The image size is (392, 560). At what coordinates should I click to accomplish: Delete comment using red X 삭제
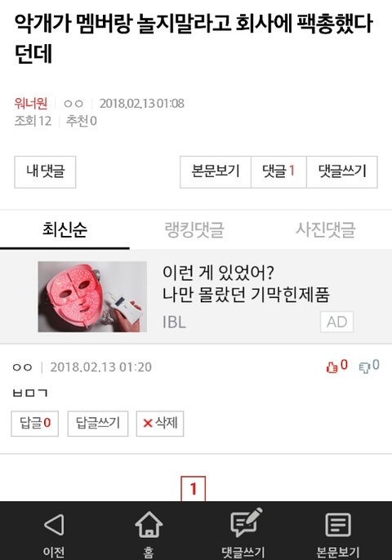[x=160, y=424]
